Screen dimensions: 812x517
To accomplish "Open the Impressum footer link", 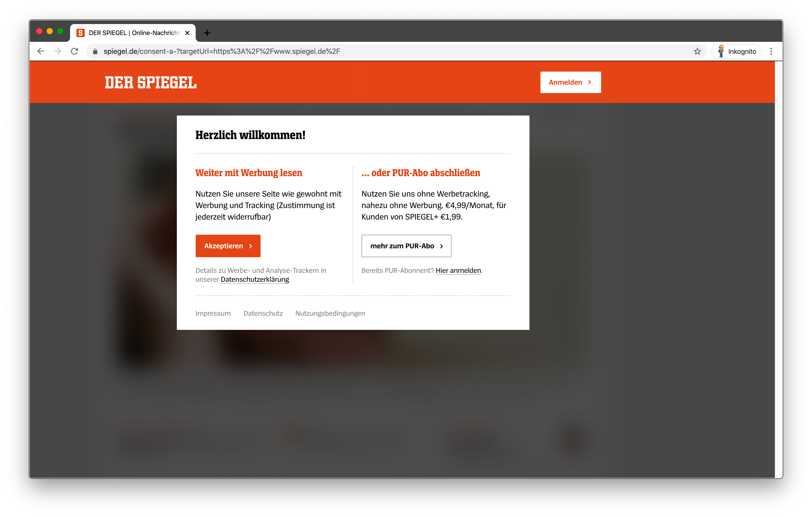I will [x=213, y=313].
